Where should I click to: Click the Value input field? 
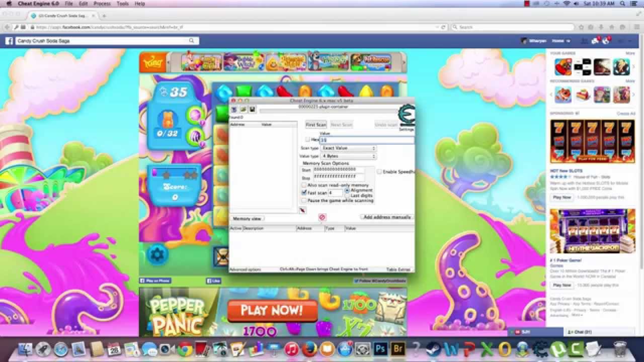click(x=367, y=140)
